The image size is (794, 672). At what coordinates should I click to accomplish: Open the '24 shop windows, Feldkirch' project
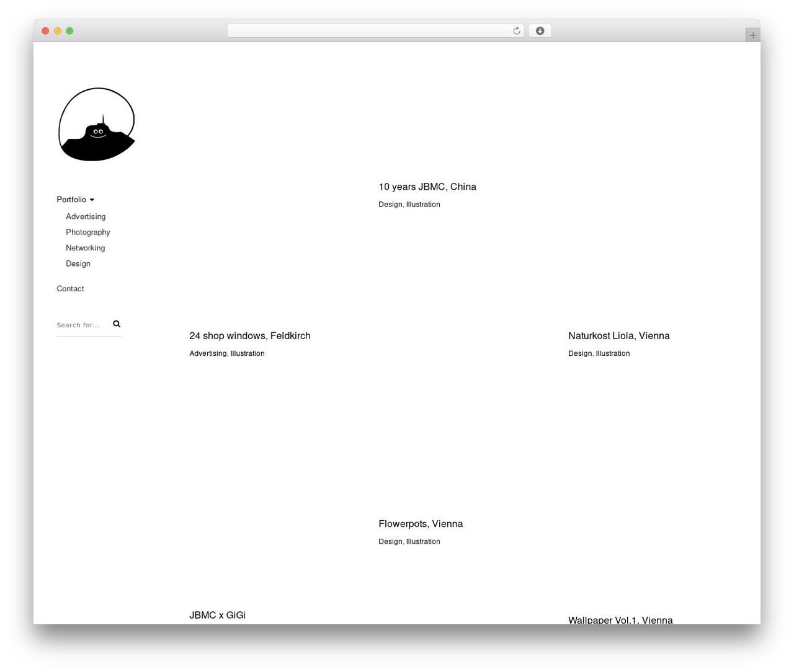[x=250, y=335]
